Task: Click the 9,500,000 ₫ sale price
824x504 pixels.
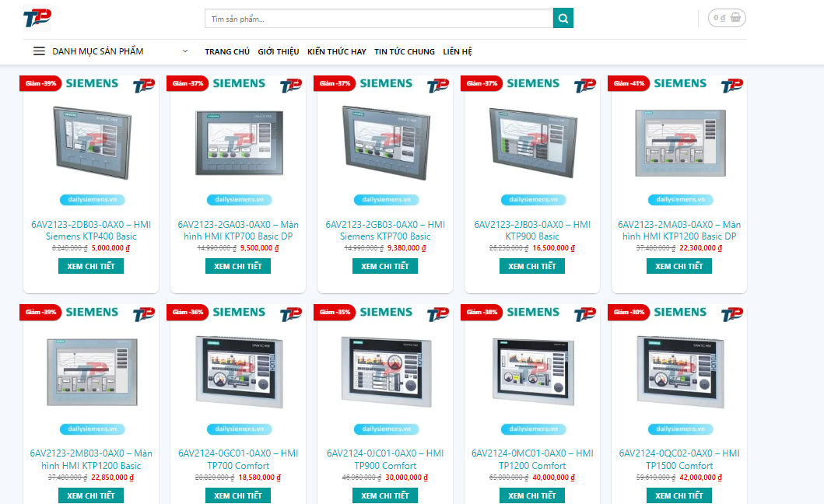Action: 260,248
